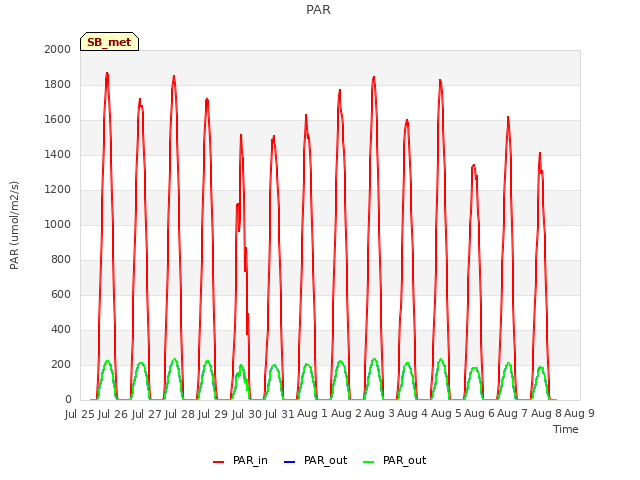The image size is (640, 480).
Task: Click the 2000 y-axis tick label
Action: pos(58,49)
